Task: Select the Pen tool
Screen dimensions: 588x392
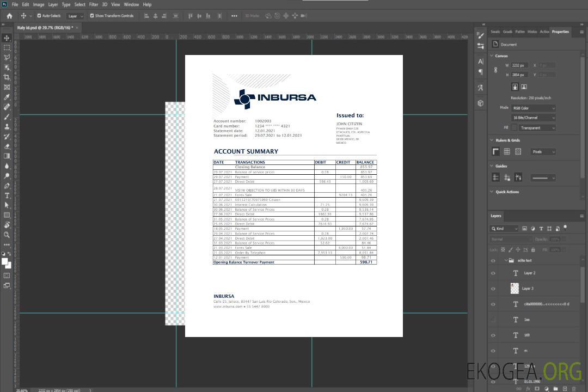Action: click(7, 186)
